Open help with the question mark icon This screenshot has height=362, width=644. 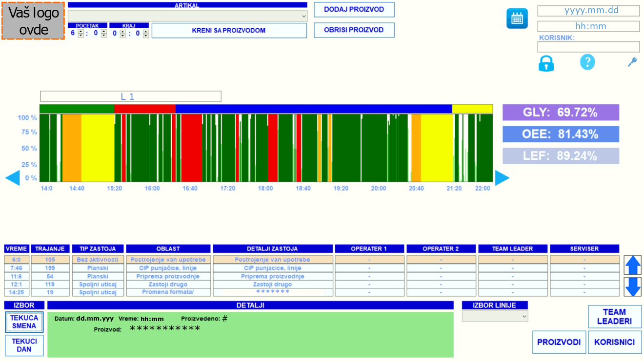587,62
